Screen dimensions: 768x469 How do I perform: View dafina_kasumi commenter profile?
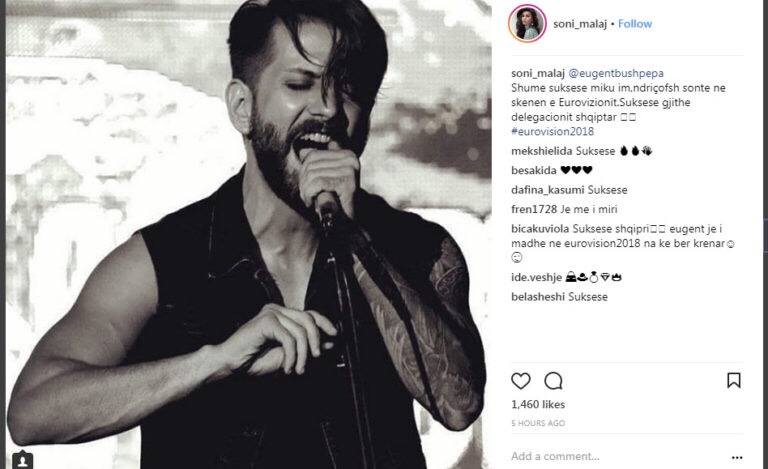point(548,190)
